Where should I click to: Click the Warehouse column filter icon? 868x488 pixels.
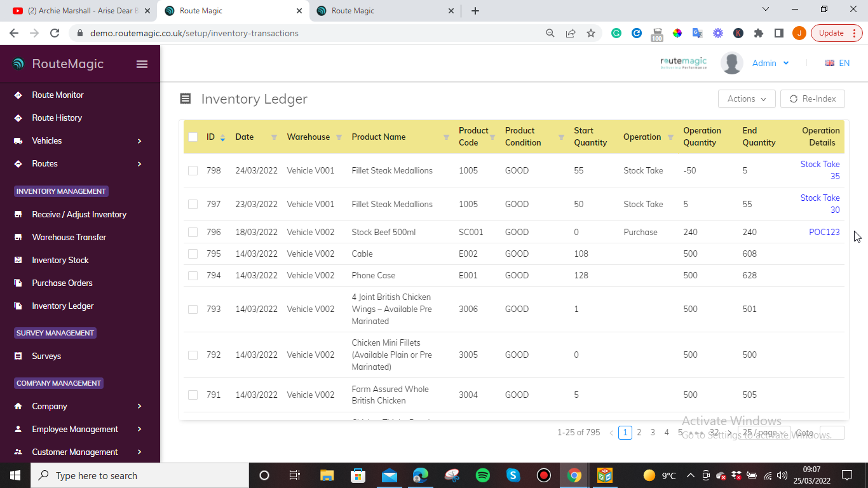click(x=339, y=137)
